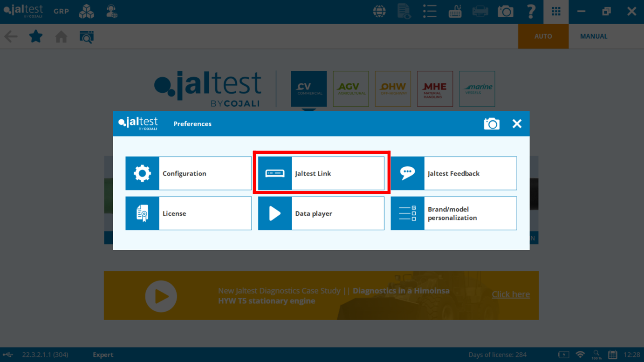Screen dimensions: 644x362
Task: Switch to AUTO mode tab
Action: click(x=543, y=36)
